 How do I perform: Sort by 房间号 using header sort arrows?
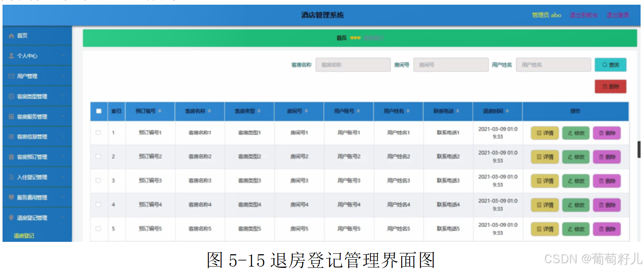[306, 111]
